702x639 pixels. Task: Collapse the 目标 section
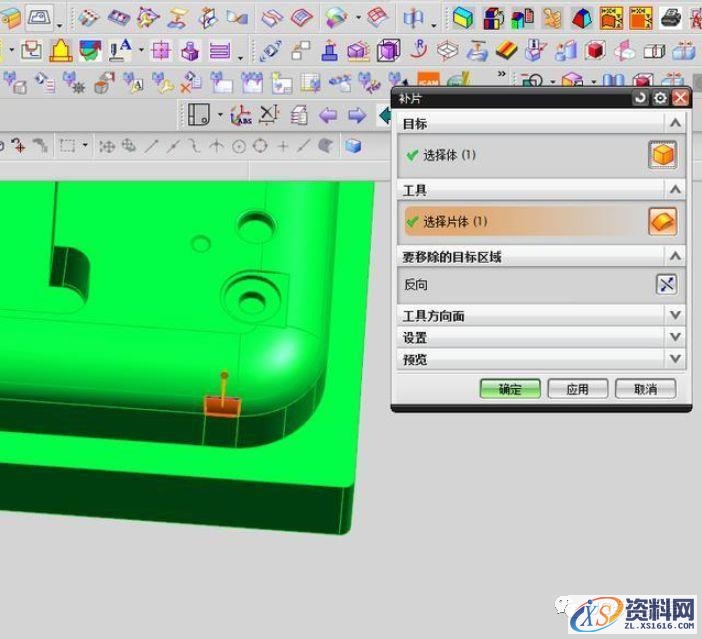click(675, 123)
